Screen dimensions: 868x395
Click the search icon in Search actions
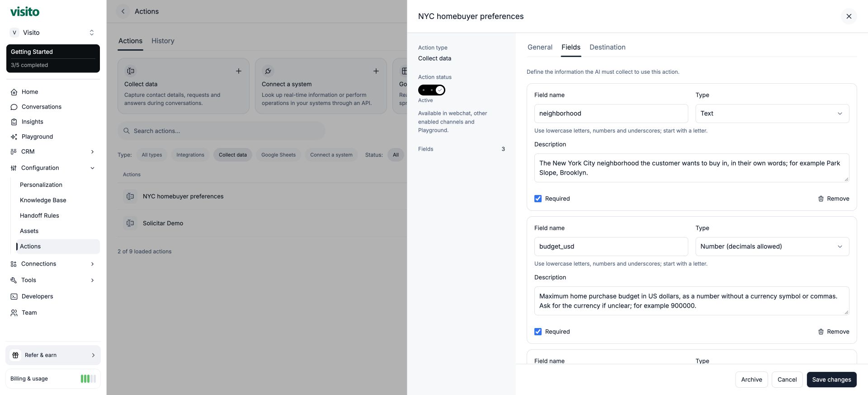(x=127, y=131)
